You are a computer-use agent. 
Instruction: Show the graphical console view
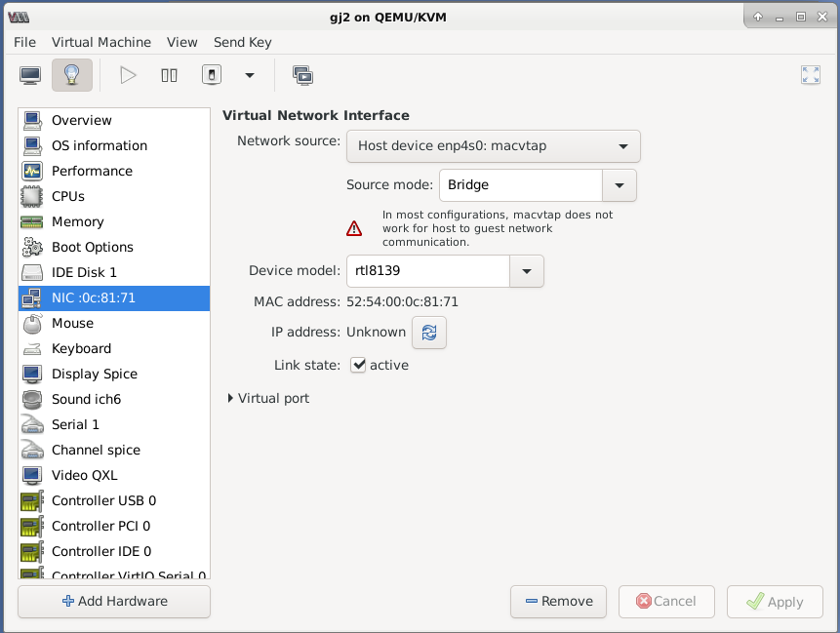click(x=30, y=75)
